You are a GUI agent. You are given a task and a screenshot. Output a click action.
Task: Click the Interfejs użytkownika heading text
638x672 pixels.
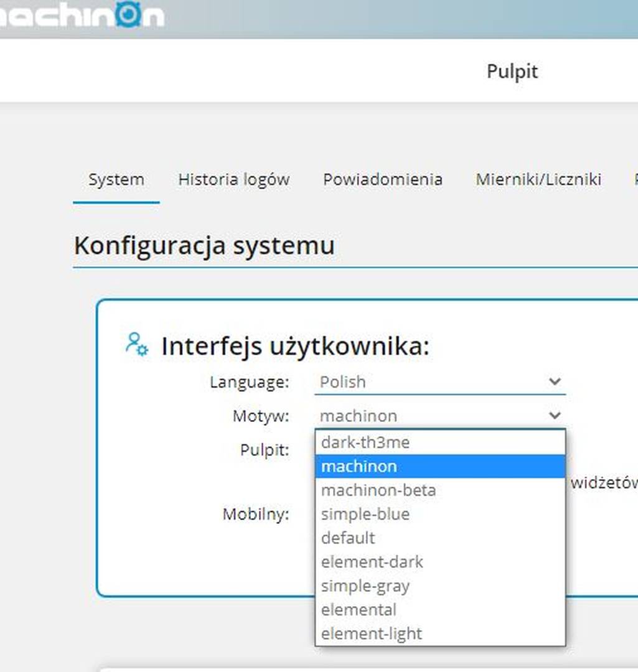pos(296,346)
